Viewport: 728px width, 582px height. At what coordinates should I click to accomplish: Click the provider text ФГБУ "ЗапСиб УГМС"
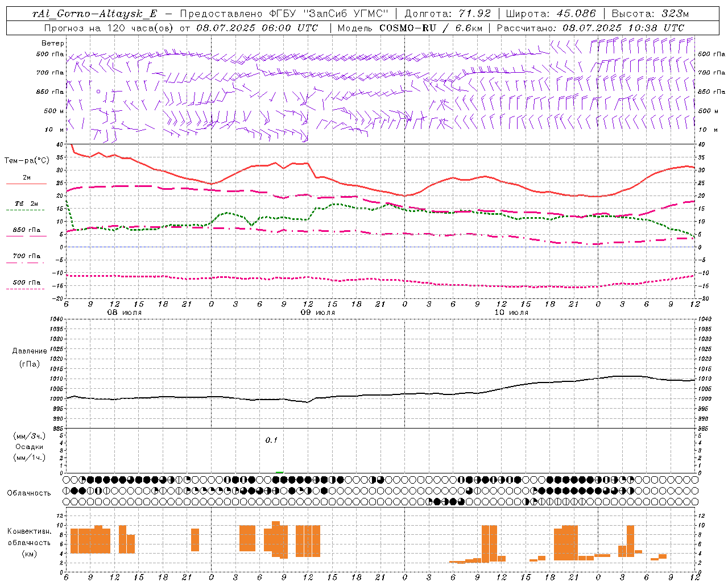pos(328,14)
